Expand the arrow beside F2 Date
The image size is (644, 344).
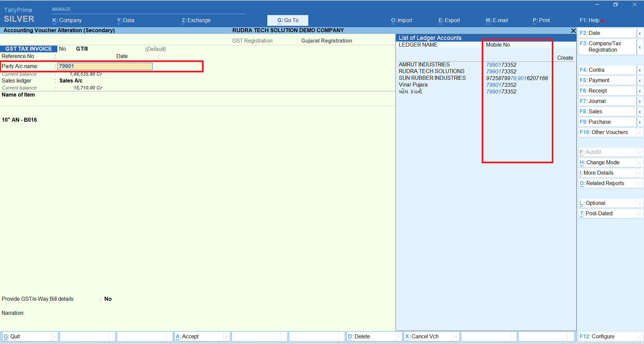point(640,33)
